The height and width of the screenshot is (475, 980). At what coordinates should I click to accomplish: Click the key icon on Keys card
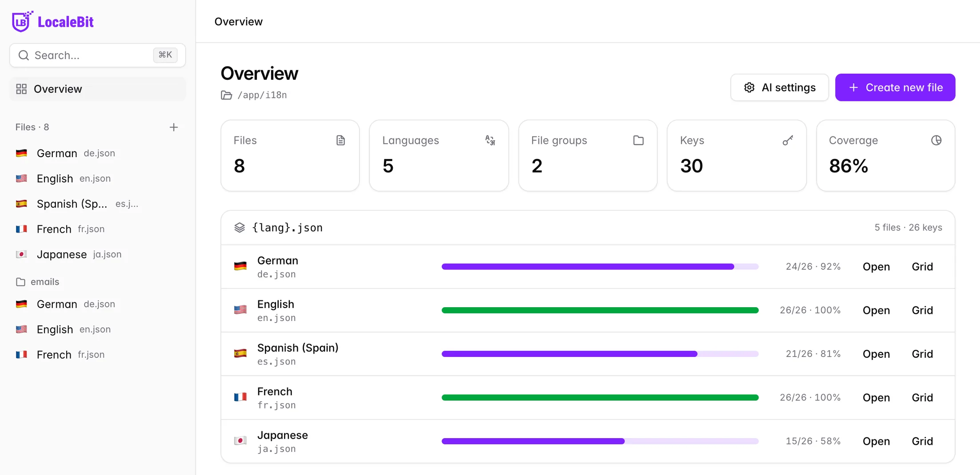[x=787, y=140]
